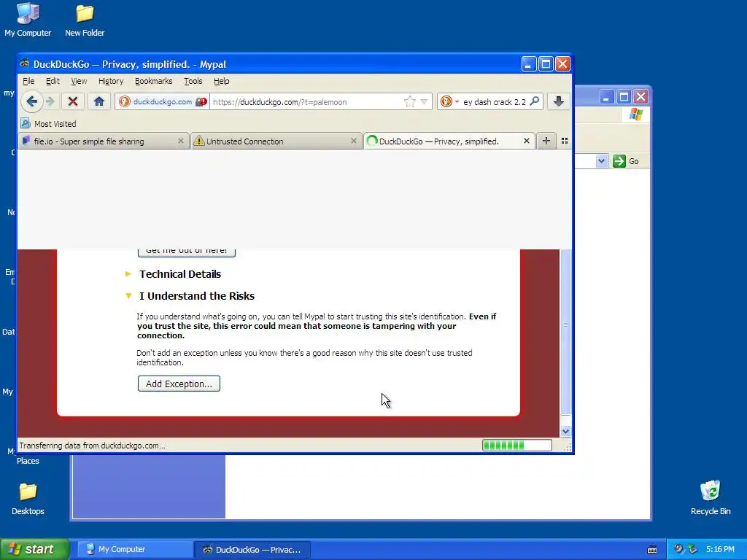Click the Forward navigation arrow
The width and height of the screenshot is (747, 560).
point(50,101)
